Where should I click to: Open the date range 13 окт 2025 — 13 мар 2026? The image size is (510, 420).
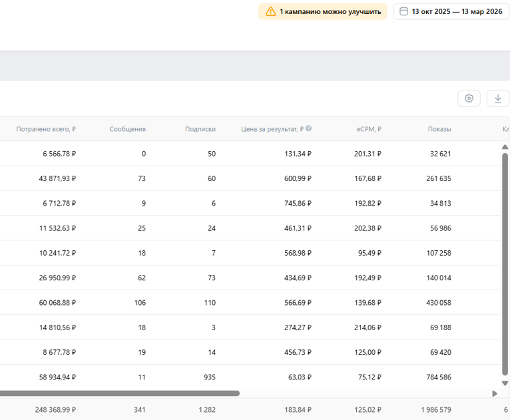pyautogui.click(x=451, y=12)
